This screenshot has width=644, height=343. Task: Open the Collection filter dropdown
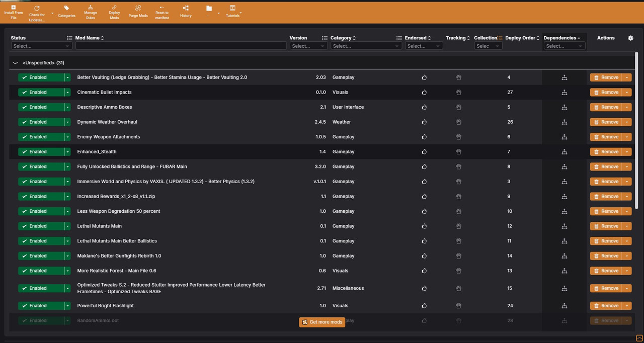point(488,46)
